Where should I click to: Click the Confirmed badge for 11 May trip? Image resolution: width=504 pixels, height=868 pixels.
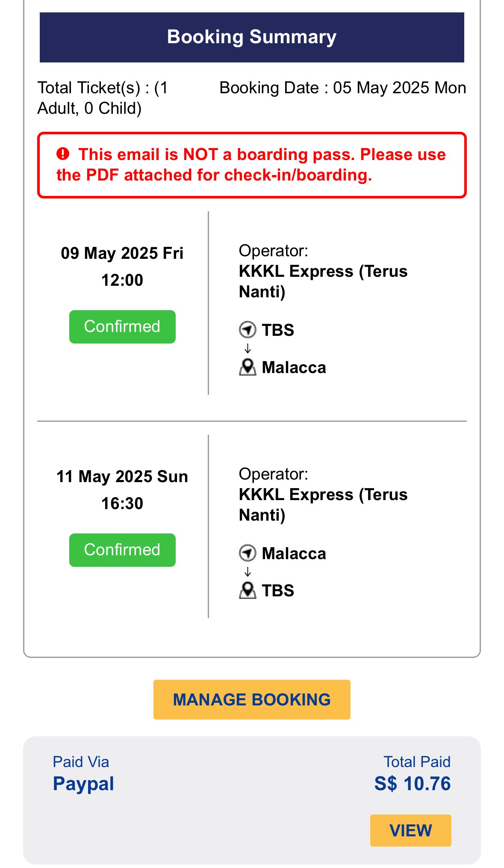(122, 550)
